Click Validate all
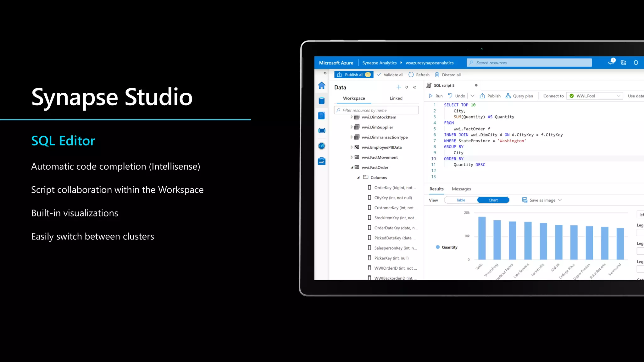Image resolution: width=644 pixels, height=362 pixels. coord(390,75)
